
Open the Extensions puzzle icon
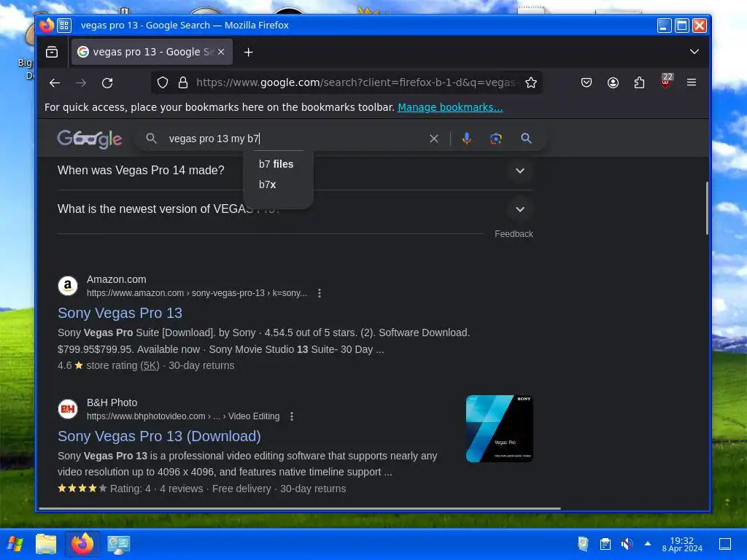tap(639, 83)
